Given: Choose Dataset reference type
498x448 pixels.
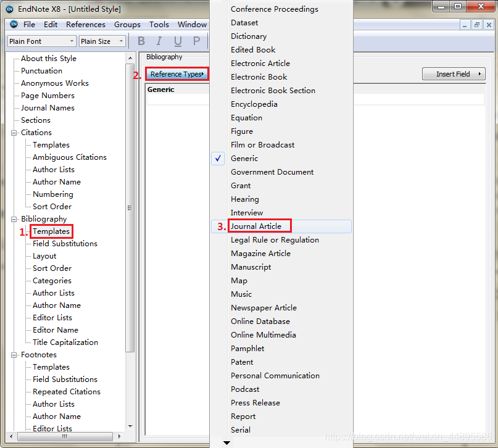Looking at the screenshot, I should [281, 23].
